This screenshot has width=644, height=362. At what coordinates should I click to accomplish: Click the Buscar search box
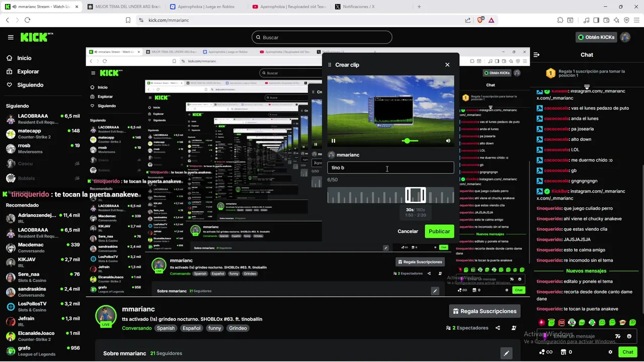click(x=322, y=37)
